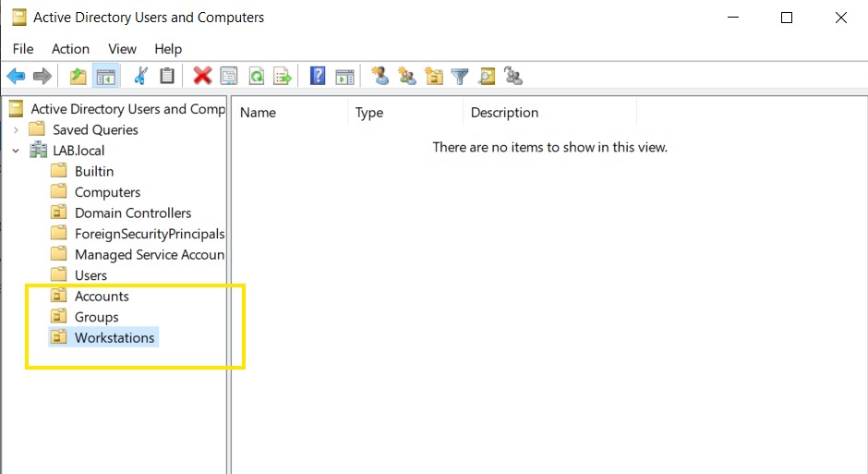
Task: Click the red Delete X icon
Action: pos(202,76)
